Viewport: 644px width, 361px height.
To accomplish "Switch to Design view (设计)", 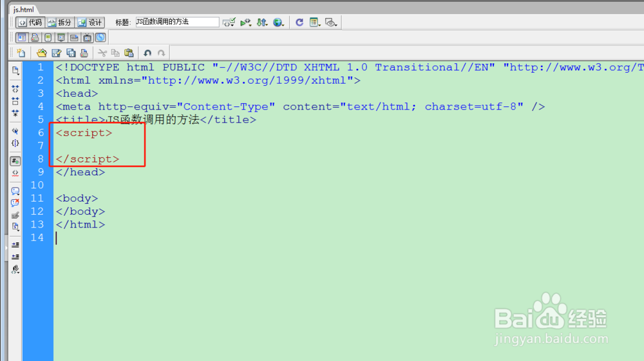I will click(x=90, y=22).
